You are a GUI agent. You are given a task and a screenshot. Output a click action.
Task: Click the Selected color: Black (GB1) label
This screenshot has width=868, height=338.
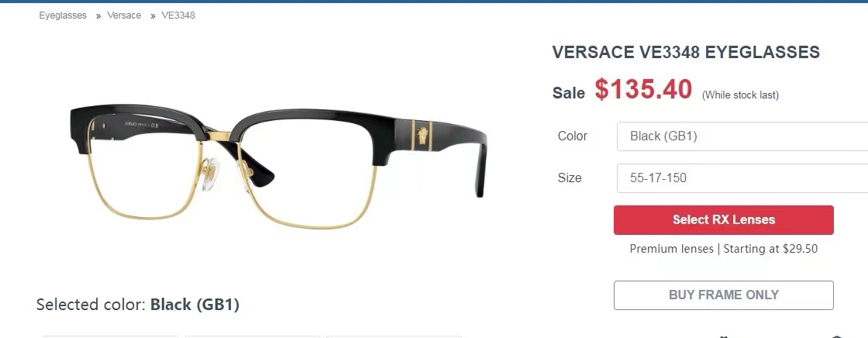(138, 305)
